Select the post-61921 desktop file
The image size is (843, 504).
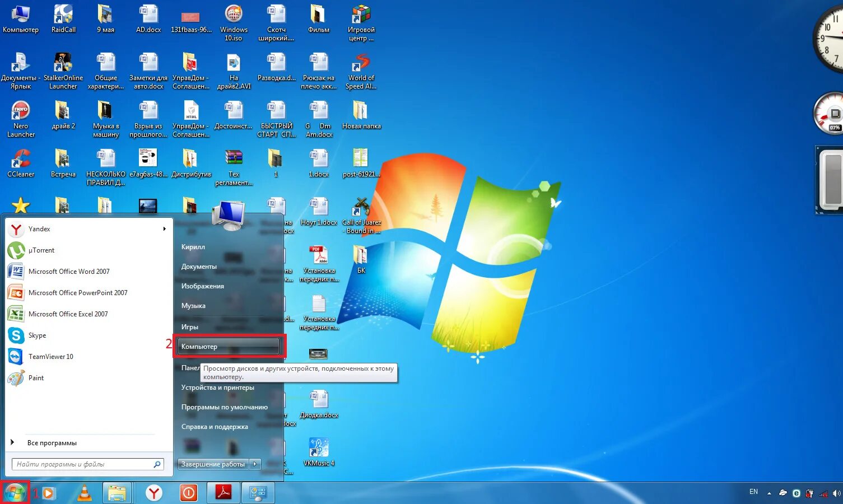pyautogui.click(x=361, y=164)
